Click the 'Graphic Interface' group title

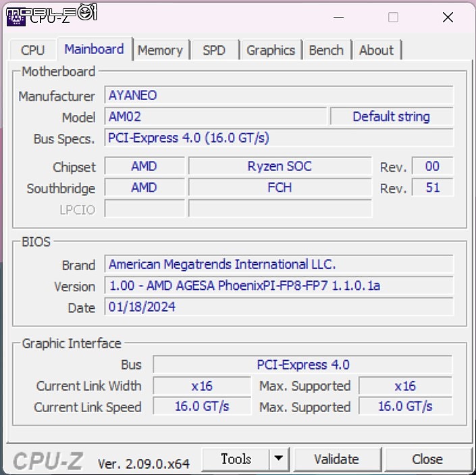[72, 343]
